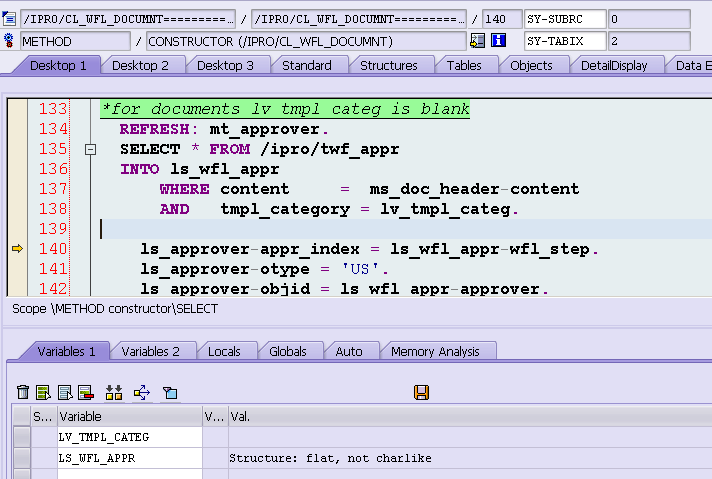The image size is (712, 479).
Task: Click line number 139 in the gutter
Action: pyautogui.click(x=53, y=229)
